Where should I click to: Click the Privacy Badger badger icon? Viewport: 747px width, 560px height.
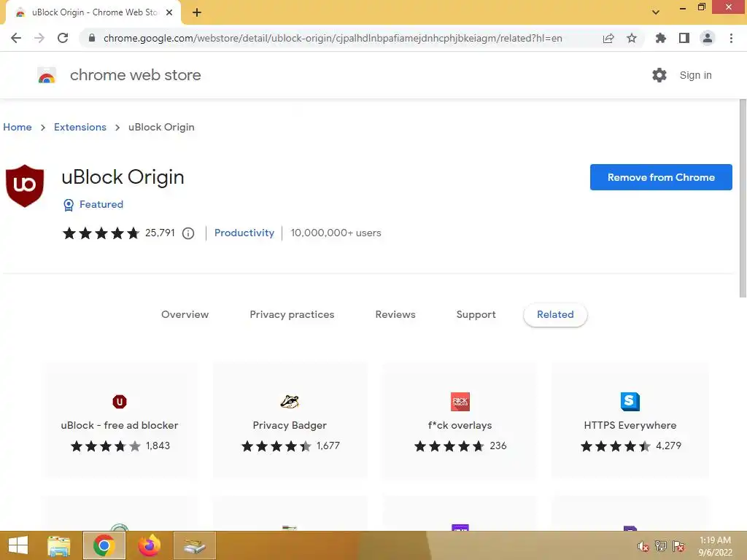[x=290, y=402]
